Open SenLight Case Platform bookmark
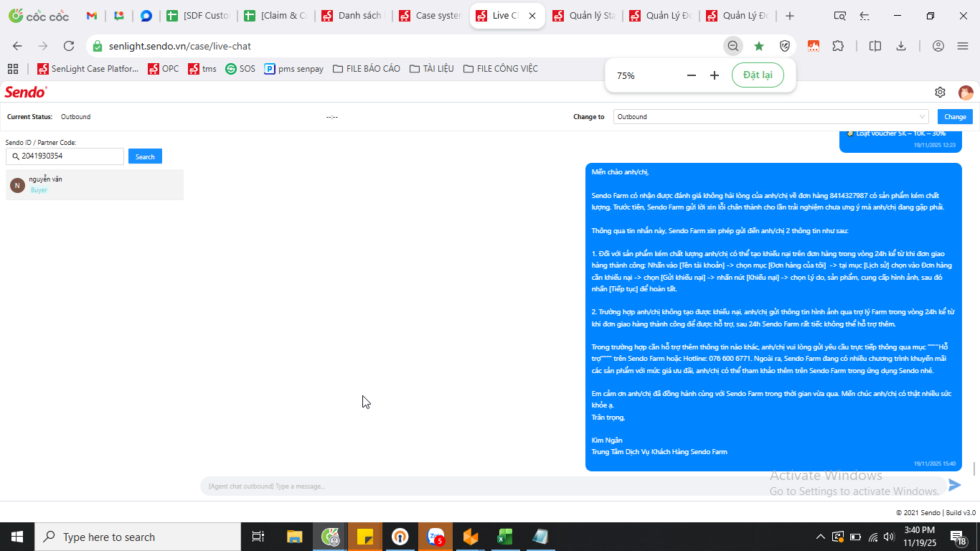This screenshot has width=980, height=551. click(x=88, y=69)
